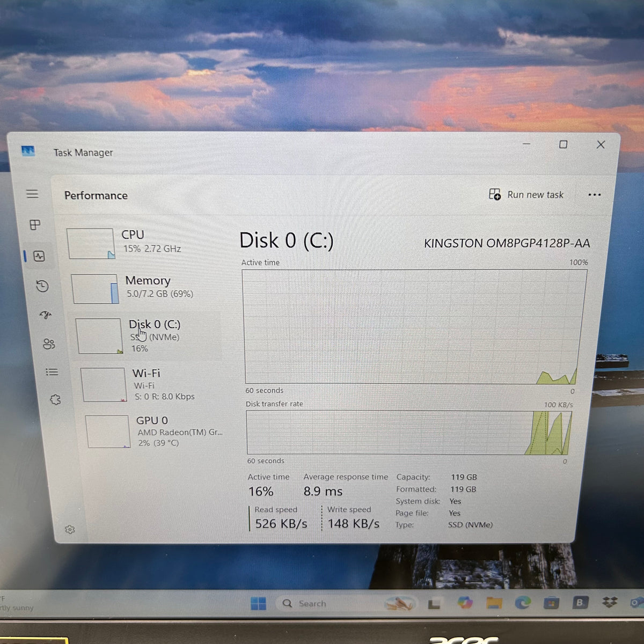Click the Disk 0 (C:) heading

(x=287, y=240)
